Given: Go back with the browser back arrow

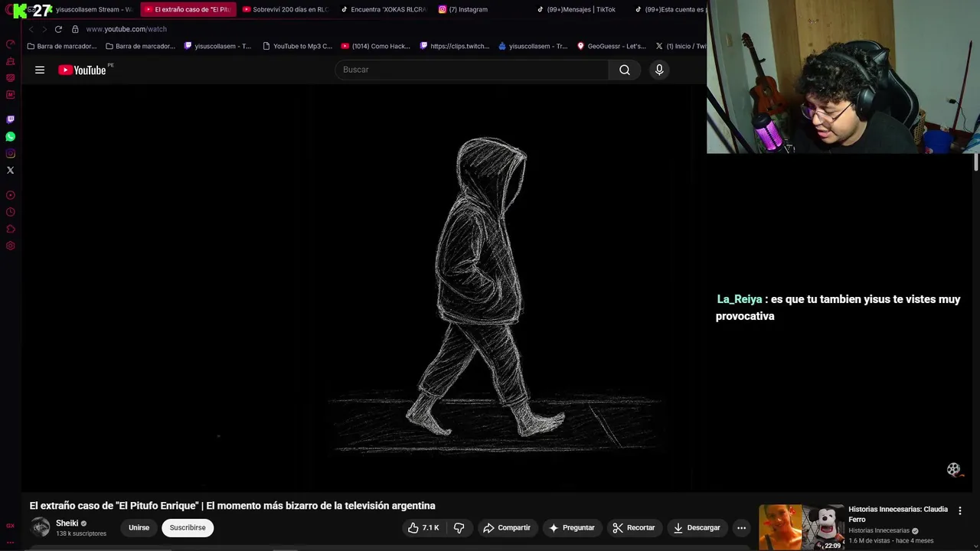Looking at the screenshot, I should 31,29.
